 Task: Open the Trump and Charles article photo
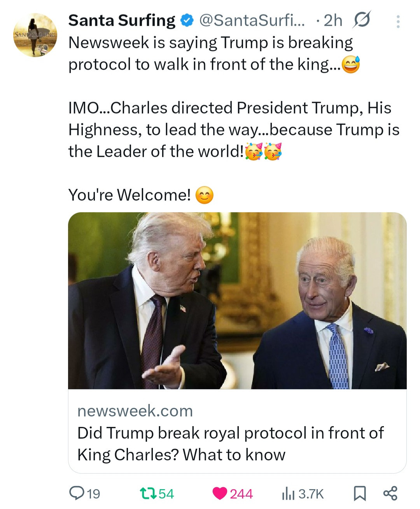(x=237, y=301)
